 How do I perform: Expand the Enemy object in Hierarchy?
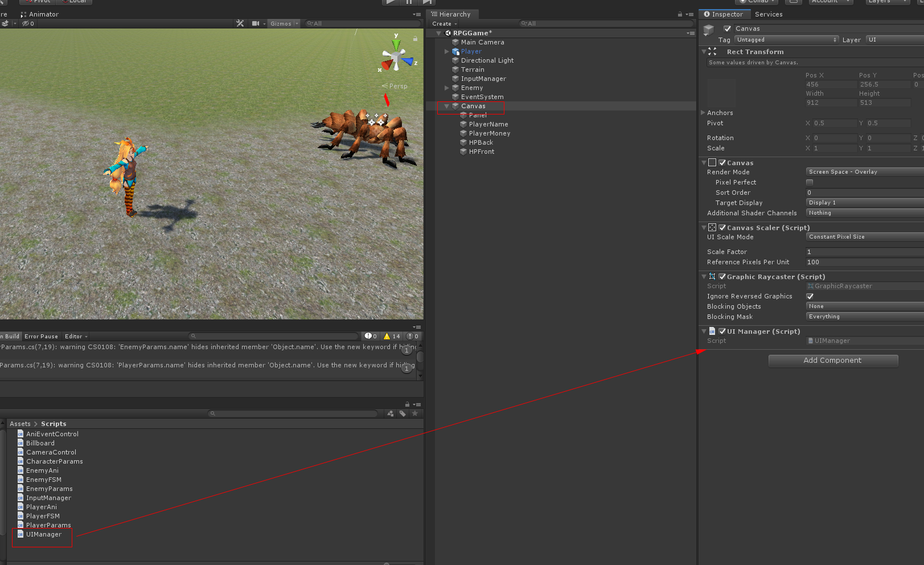[447, 88]
